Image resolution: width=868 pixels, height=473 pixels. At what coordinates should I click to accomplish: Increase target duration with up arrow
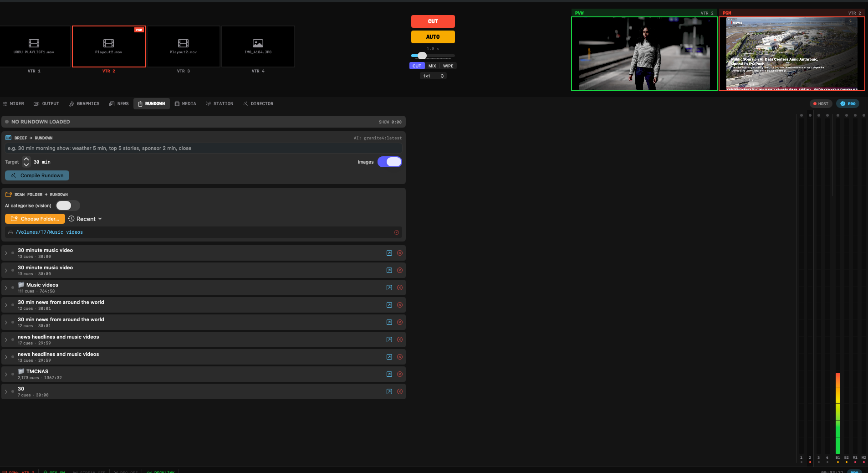[26, 159]
